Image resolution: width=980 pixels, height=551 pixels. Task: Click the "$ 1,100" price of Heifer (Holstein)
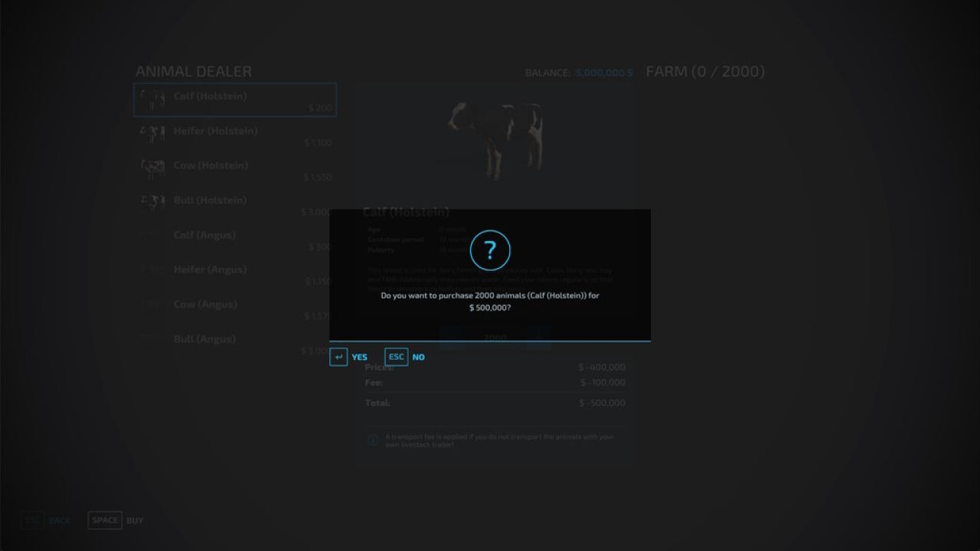[318, 143]
